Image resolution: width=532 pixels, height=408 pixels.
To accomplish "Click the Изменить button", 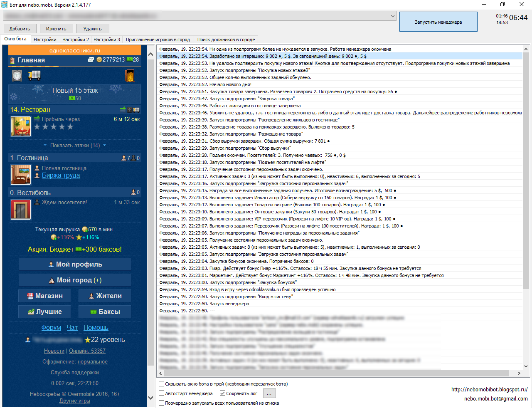I will point(56,29).
